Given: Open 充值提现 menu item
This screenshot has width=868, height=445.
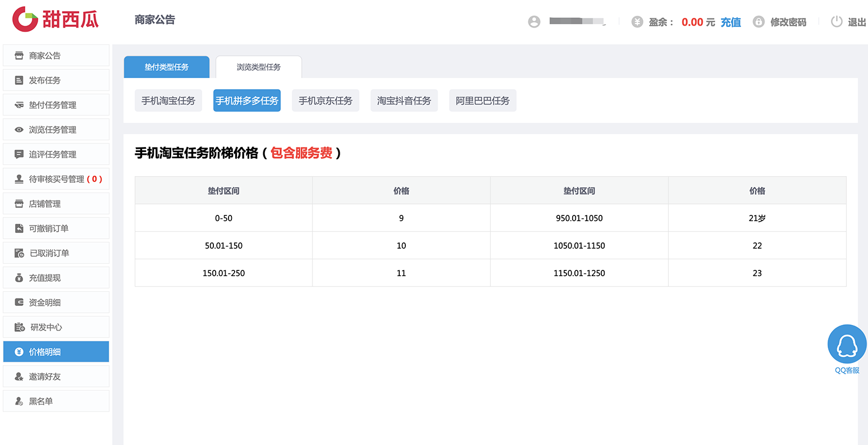Looking at the screenshot, I should pos(56,278).
